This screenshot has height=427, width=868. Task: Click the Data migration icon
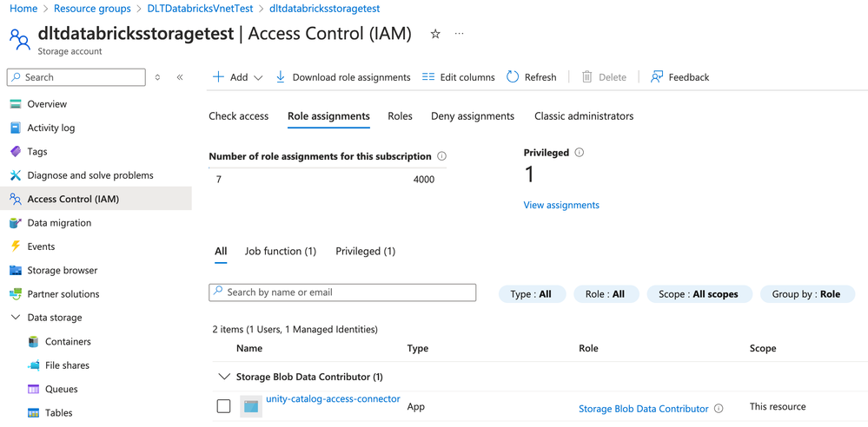tap(16, 223)
